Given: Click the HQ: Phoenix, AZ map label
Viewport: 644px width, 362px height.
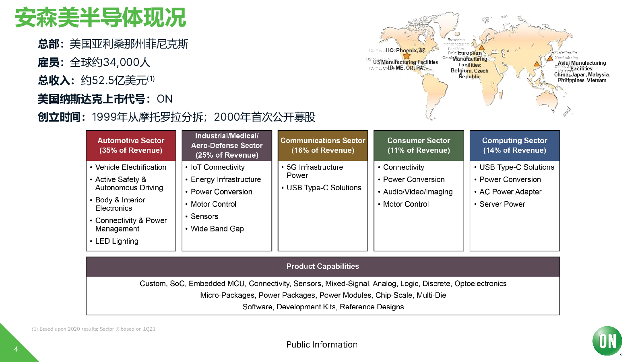Looking at the screenshot, I should pos(405,50).
